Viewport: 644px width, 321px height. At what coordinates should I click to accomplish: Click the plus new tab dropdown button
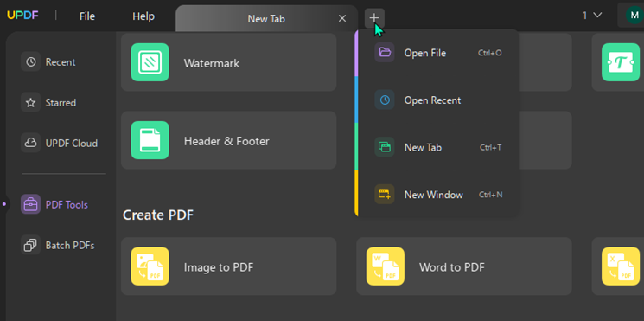pos(374,18)
